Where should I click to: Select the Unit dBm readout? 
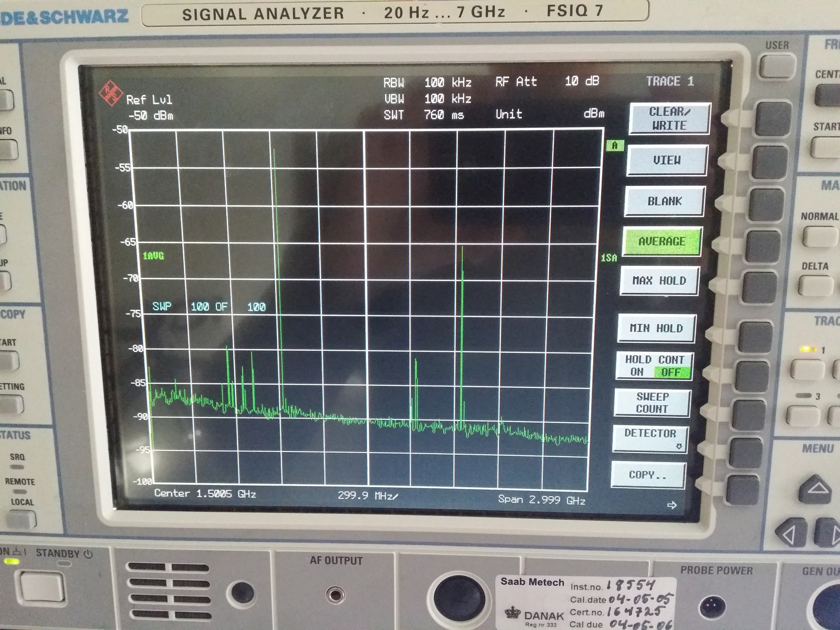point(550,114)
